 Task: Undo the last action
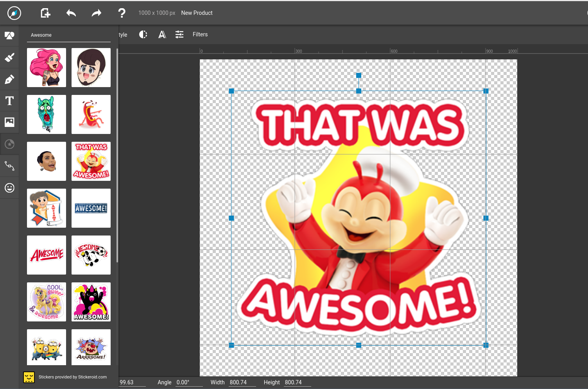pos(71,13)
